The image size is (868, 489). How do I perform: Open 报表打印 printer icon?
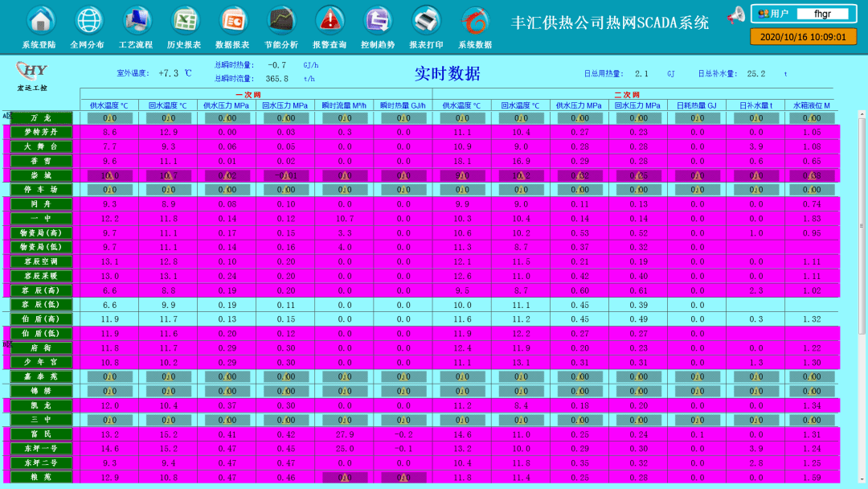click(x=426, y=20)
